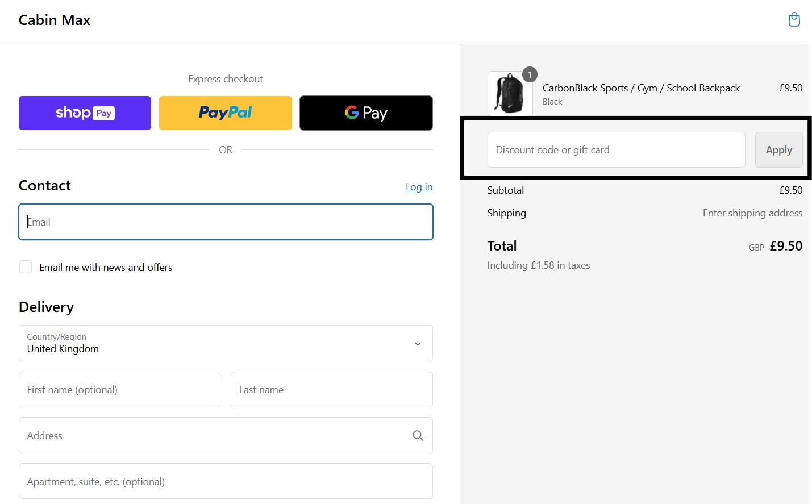The image size is (812, 504).
Task: Focus the Email input field
Action: click(226, 222)
